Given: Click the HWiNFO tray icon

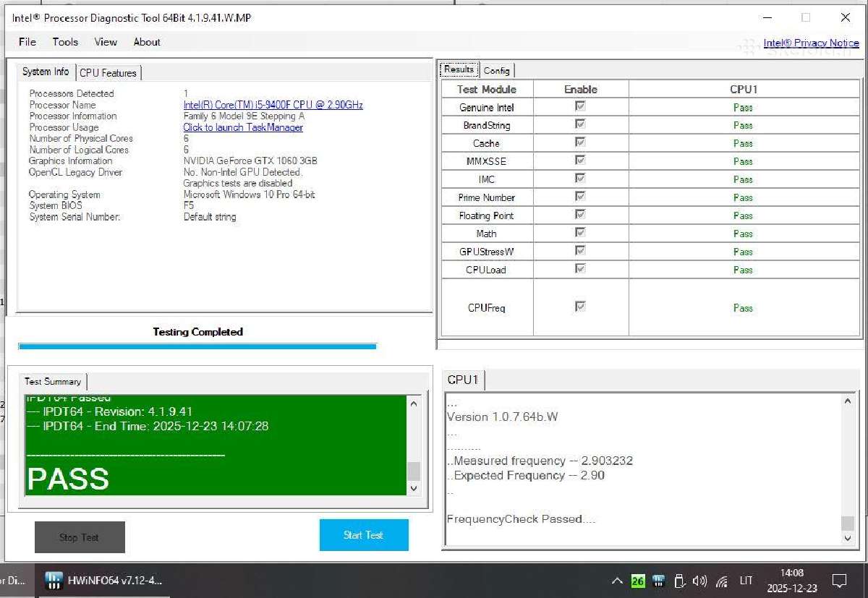Looking at the screenshot, I should pyautogui.click(x=658, y=581).
